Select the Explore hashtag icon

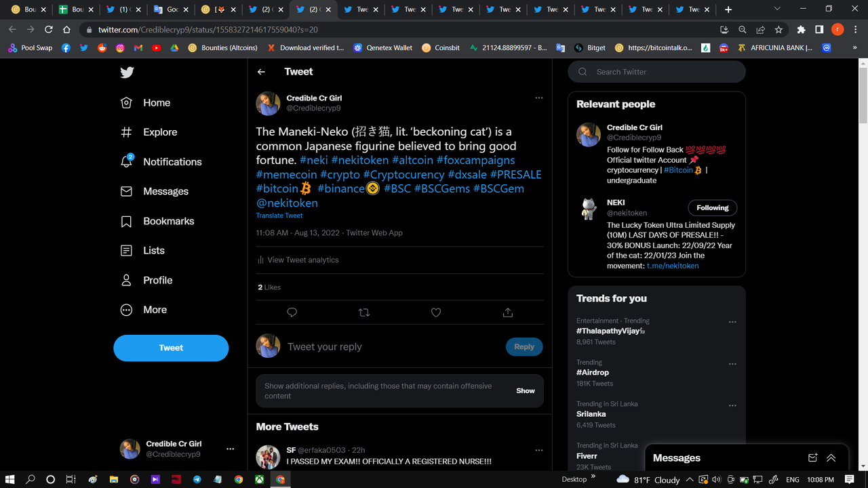tap(126, 131)
